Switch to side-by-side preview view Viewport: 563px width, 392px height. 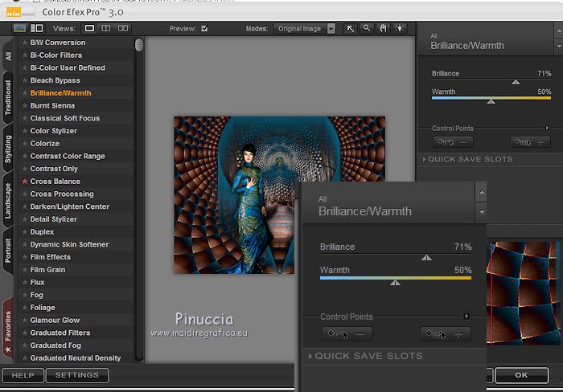tap(123, 29)
